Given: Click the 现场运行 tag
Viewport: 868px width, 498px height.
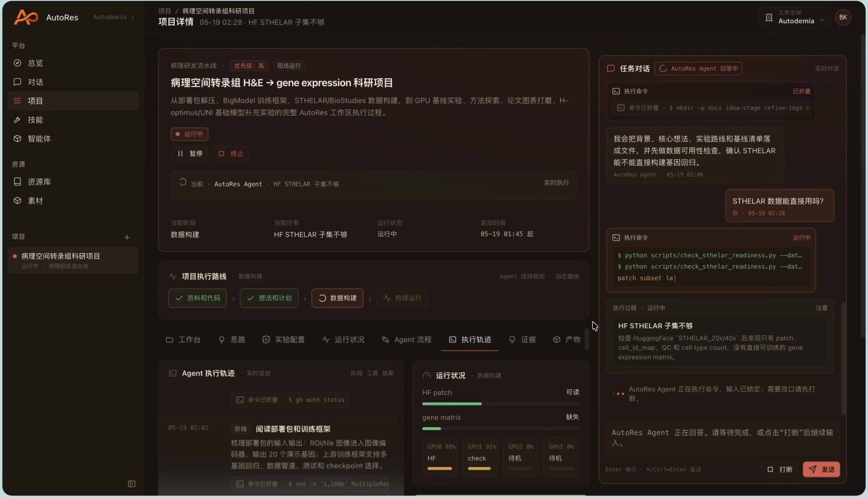Looking at the screenshot, I should click(x=289, y=66).
